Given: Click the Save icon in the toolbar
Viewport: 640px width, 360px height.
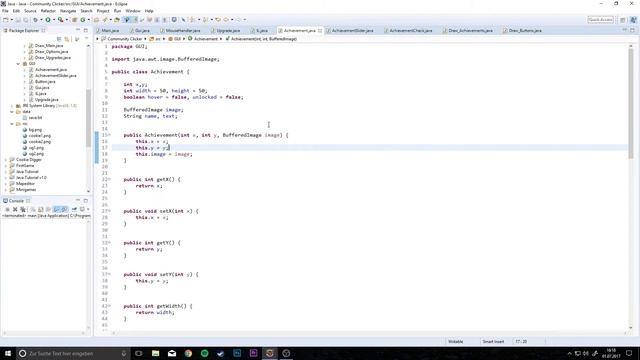Looking at the screenshot, I should (x=18, y=20).
